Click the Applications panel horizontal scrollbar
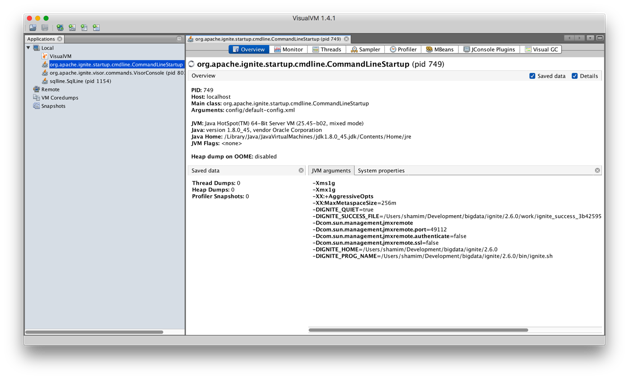This screenshot has height=377, width=627. click(94, 332)
